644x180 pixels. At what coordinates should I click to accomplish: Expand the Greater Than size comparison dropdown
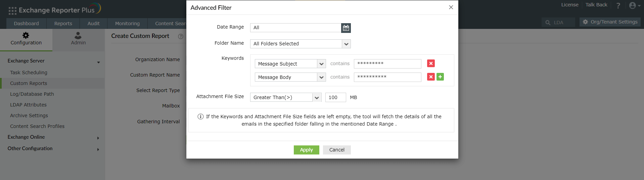coord(317,97)
